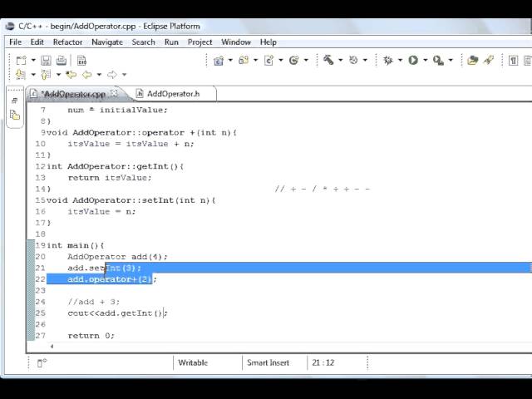The height and width of the screenshot is (399, 532).
Task: Click the comment '//add + 3;'
Action: (94, 302)
